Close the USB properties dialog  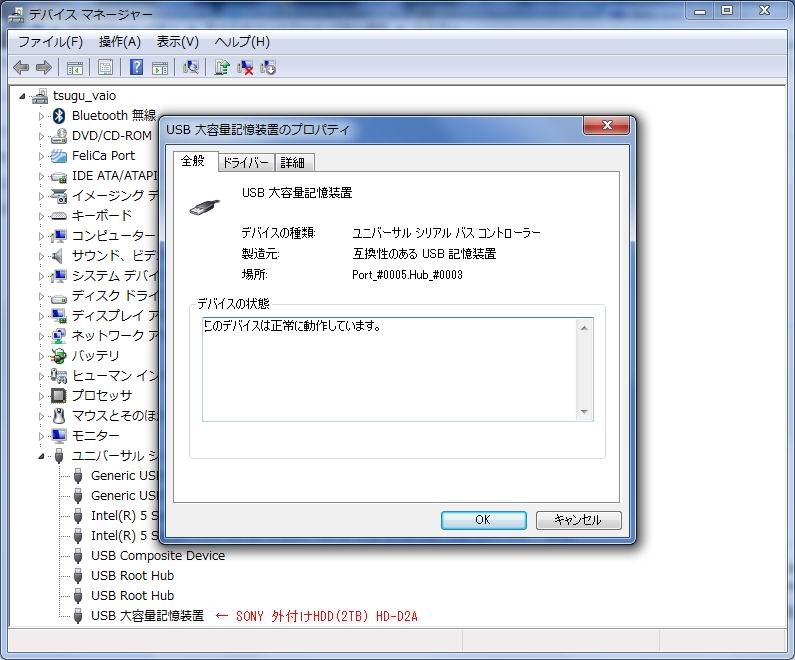[606, 125]
